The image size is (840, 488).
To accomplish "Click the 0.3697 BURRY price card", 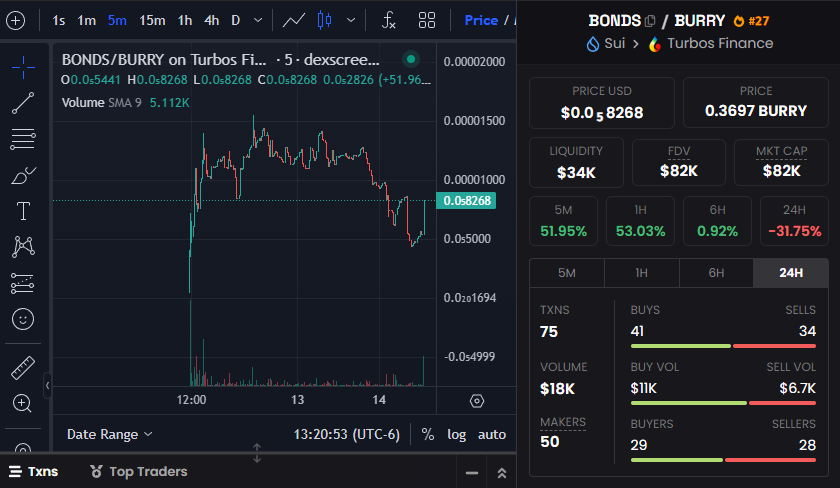I will 756,103.
